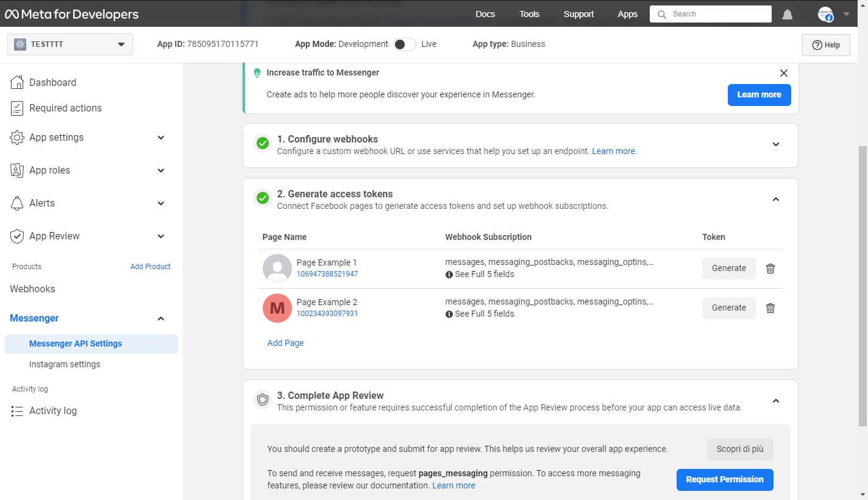This screenshot has height=500, width=868.
Task: Click the Add Page link
Action: click(x=285, y=343)
